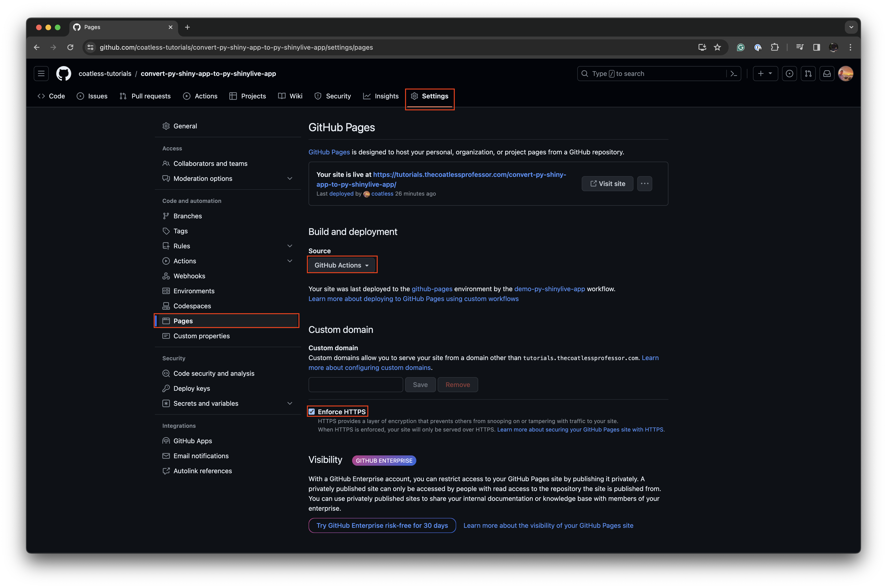Bookmark the page via the star icon

717,47
